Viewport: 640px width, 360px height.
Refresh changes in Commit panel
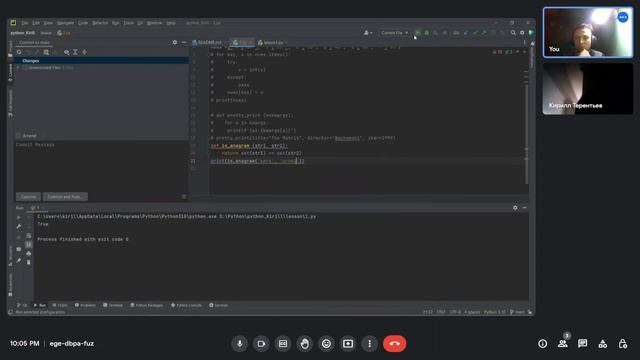(19, 52)
